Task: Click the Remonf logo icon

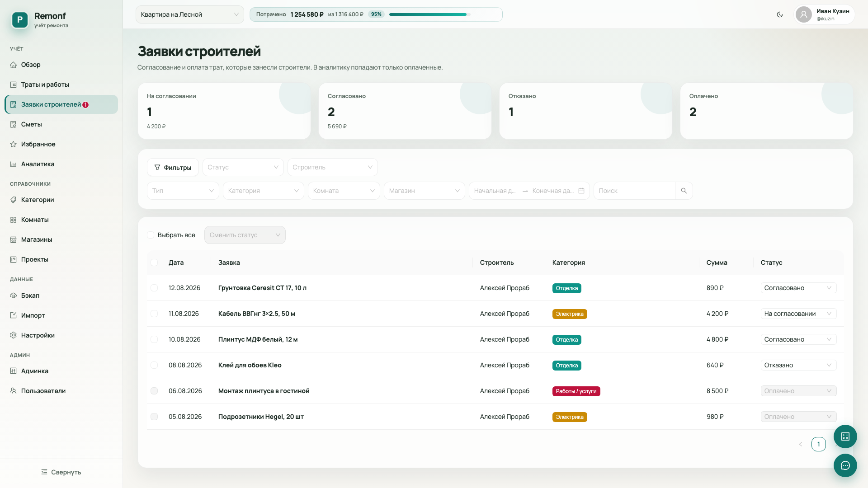Action: [x=20, y=19]
